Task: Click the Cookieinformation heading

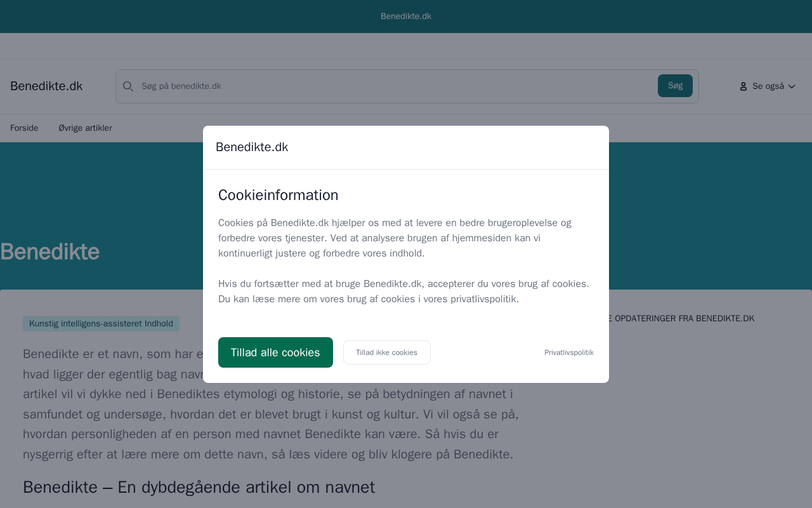Action: point(278,195)
